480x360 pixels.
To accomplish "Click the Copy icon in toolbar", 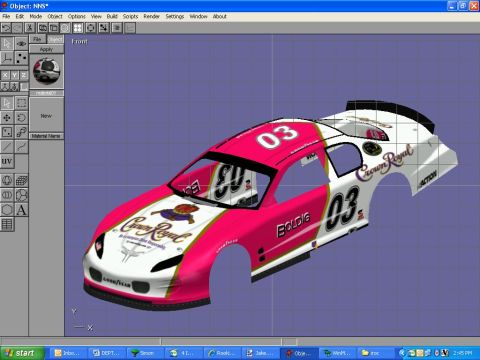I will [x=42, y=28].
